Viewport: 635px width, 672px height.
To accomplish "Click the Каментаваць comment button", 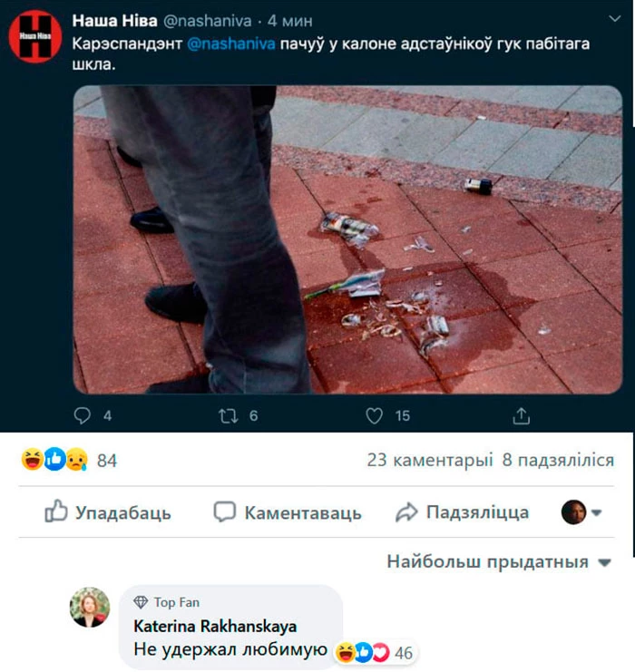I will click(288, 512).
